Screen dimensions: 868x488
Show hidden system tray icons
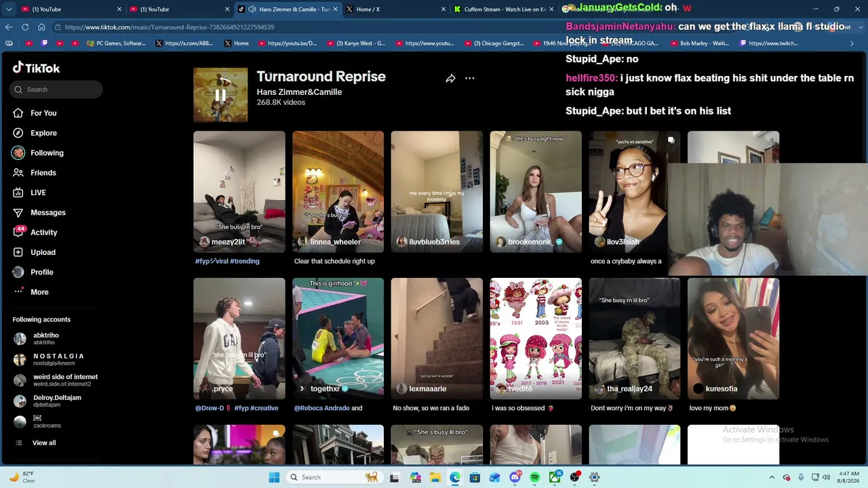click(x=772, y=477)
